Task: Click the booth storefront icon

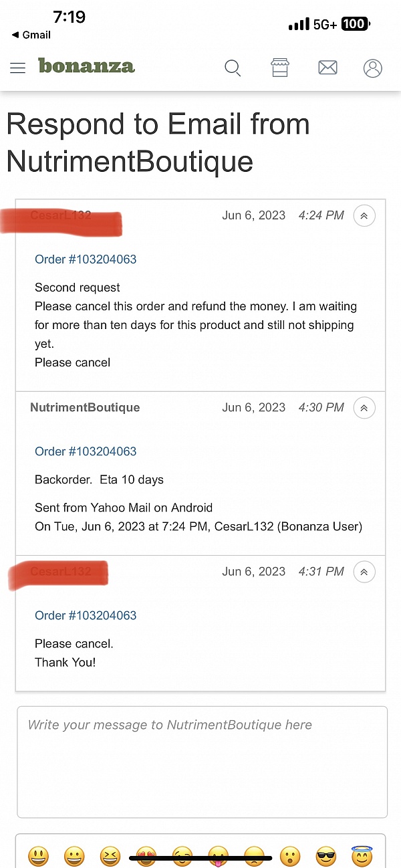Action: [280, 67]
